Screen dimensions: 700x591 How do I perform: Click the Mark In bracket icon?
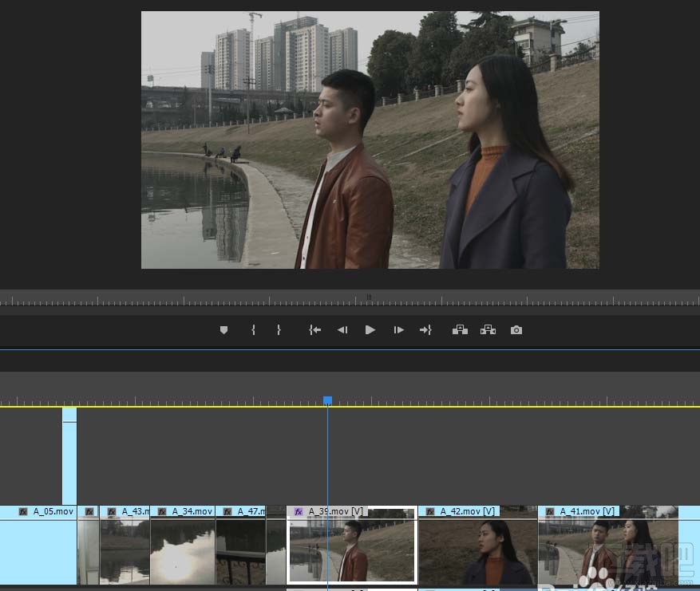pos(253,330)
